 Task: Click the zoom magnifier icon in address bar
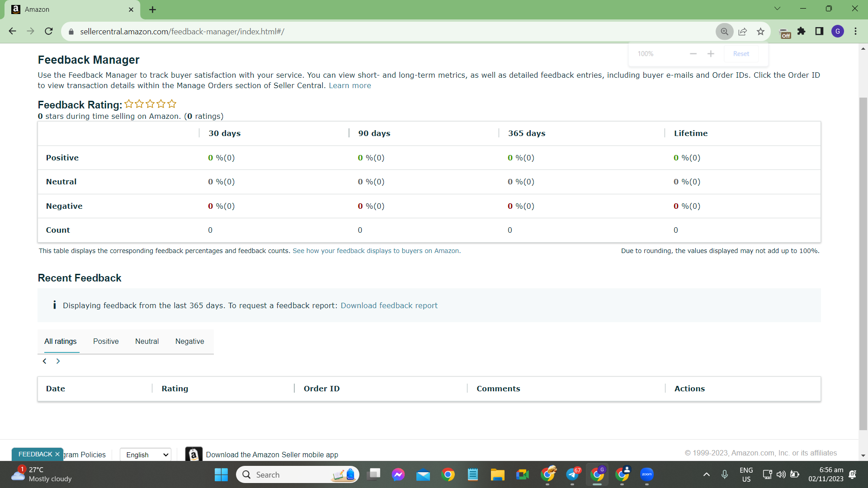coord(724,31)
